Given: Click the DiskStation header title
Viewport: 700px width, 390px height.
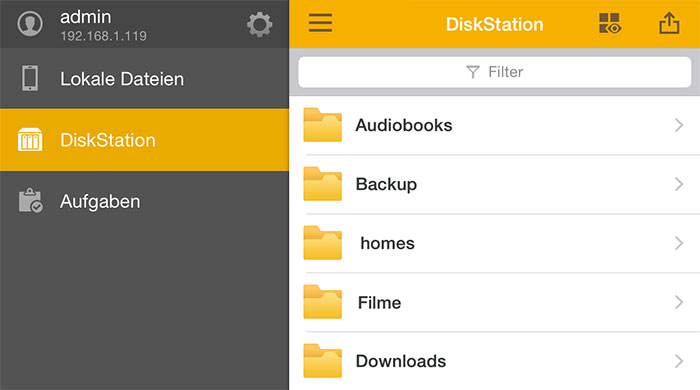Looking at the screenshot, I should [x=495, y=24].
